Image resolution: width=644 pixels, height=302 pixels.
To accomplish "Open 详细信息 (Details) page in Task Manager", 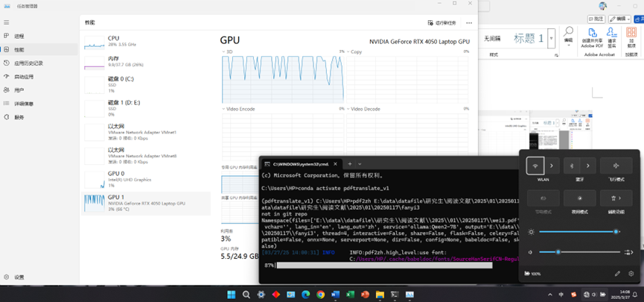I will [39, 103].
